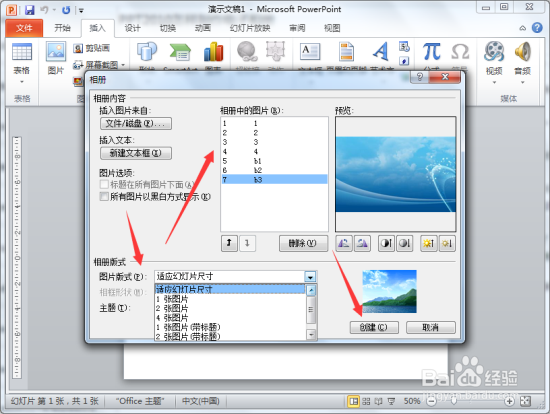550x414 pixels.
Task: Open the Customize Quick Access Toolbar arrow
Action: [x=81, y=11]
